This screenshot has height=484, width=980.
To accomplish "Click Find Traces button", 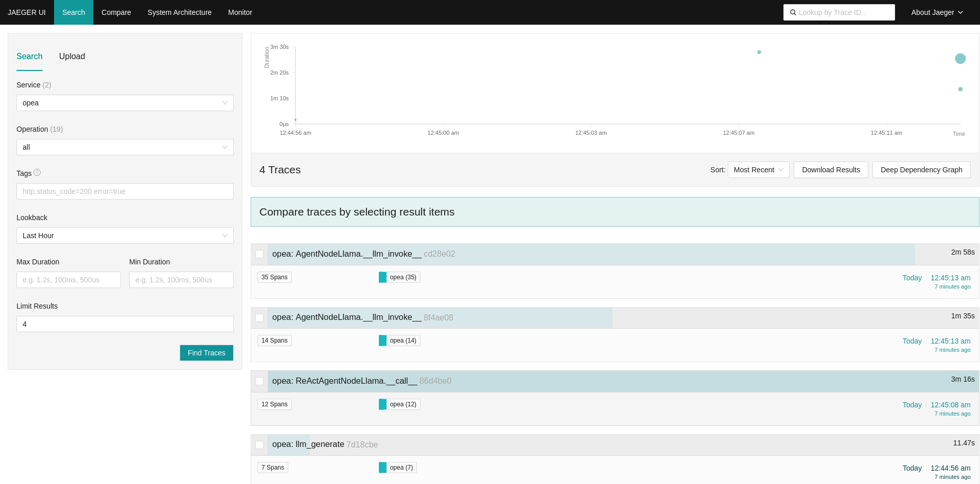I will coord(206,353).
